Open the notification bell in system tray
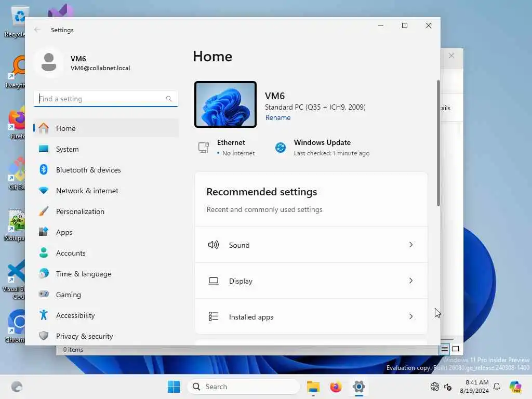Image resolution: width=532 pixels, height=399 pixels. tap(497, 387)
